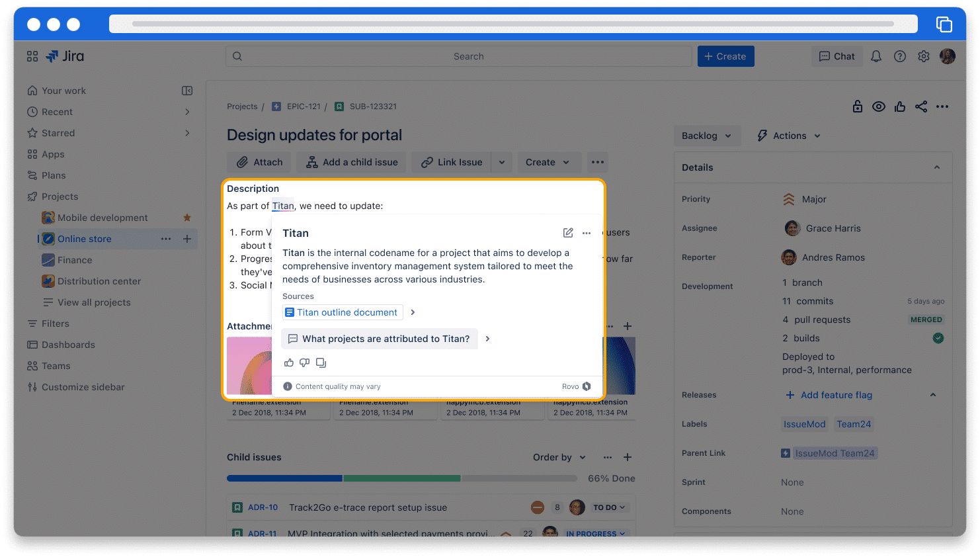Select the Distribution center project
Image resolution: width=980 pixels, height=557 pixels.
pyautogui.click(x=99, y=281)
